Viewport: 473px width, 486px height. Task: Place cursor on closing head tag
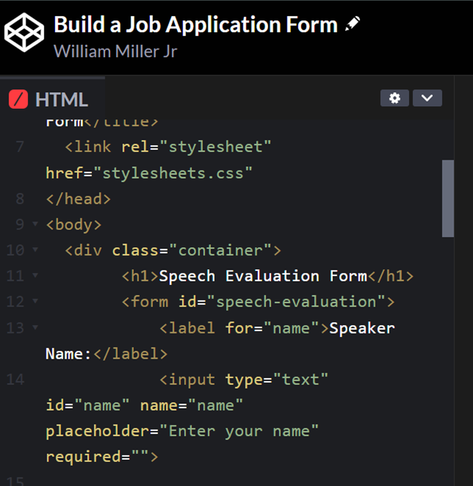pyautogui.click(x=78, y=199)
